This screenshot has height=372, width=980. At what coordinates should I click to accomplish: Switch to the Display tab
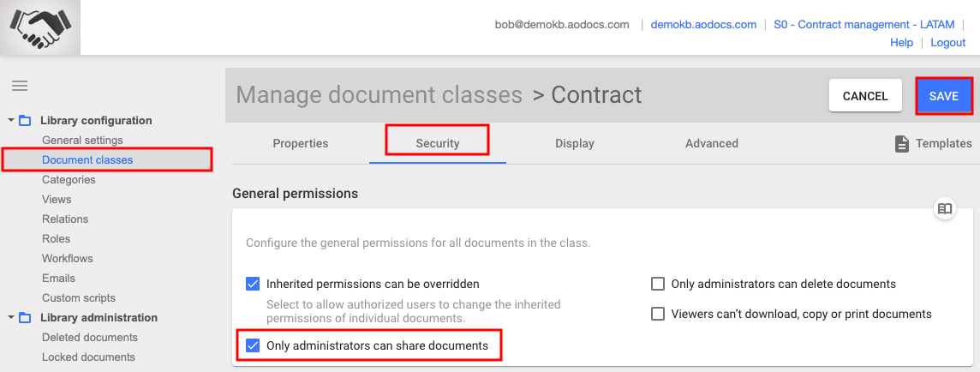(x=574, y=143)
